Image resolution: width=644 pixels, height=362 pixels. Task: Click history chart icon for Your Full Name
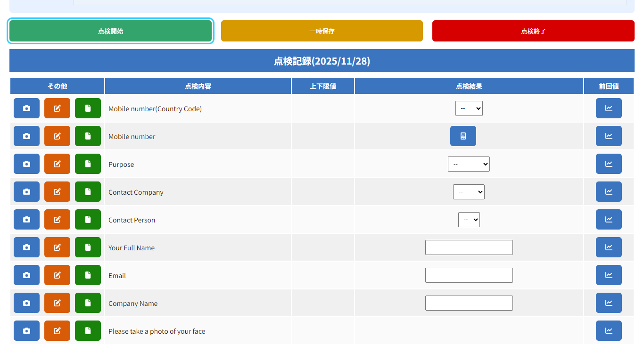609,247
